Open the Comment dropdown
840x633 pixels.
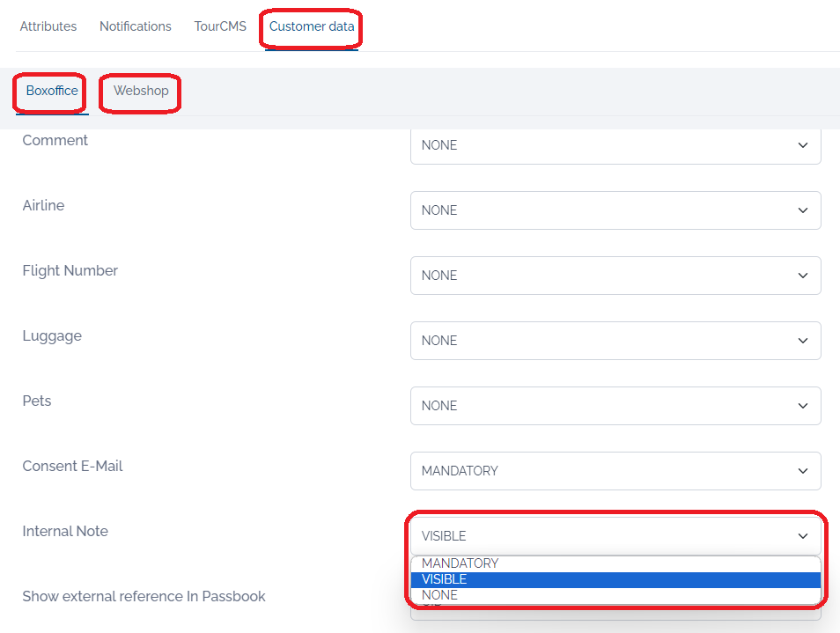point(615,145)
